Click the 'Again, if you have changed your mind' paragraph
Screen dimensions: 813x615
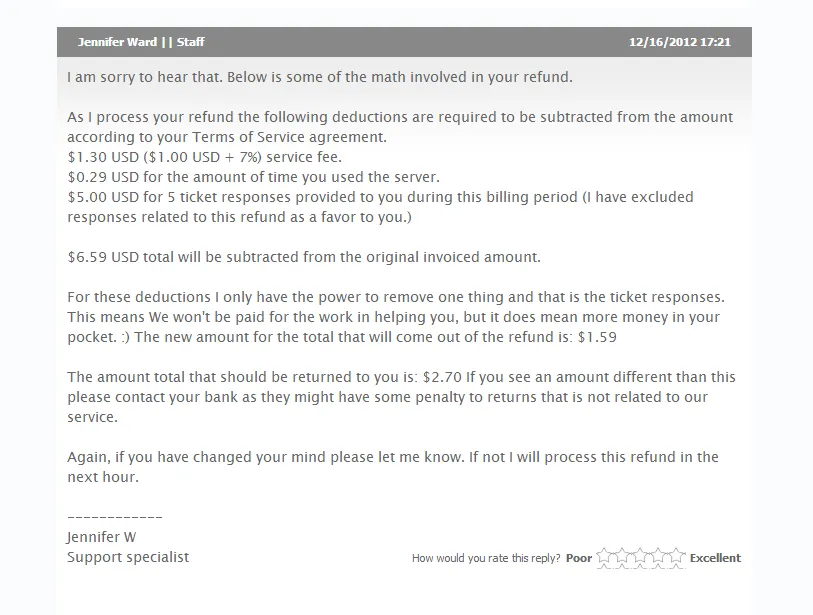(x=393, y=467)
